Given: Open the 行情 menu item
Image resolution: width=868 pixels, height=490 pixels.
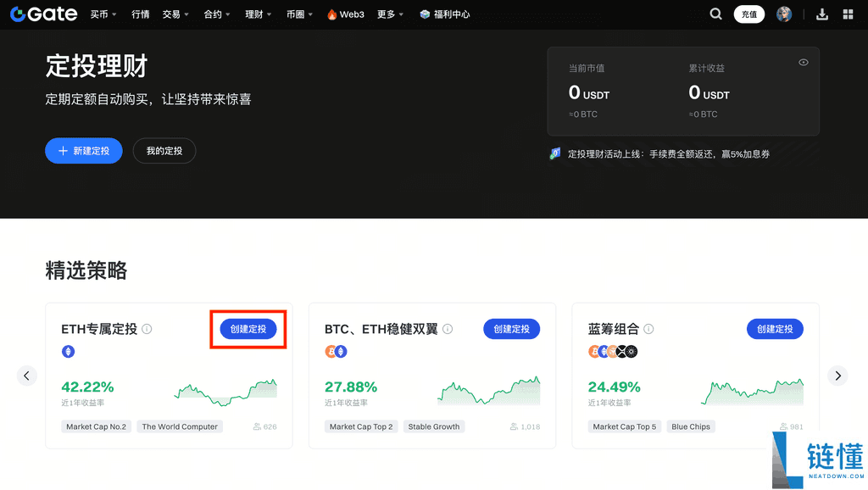Looking at the screenshot, I should coord(140,14).
